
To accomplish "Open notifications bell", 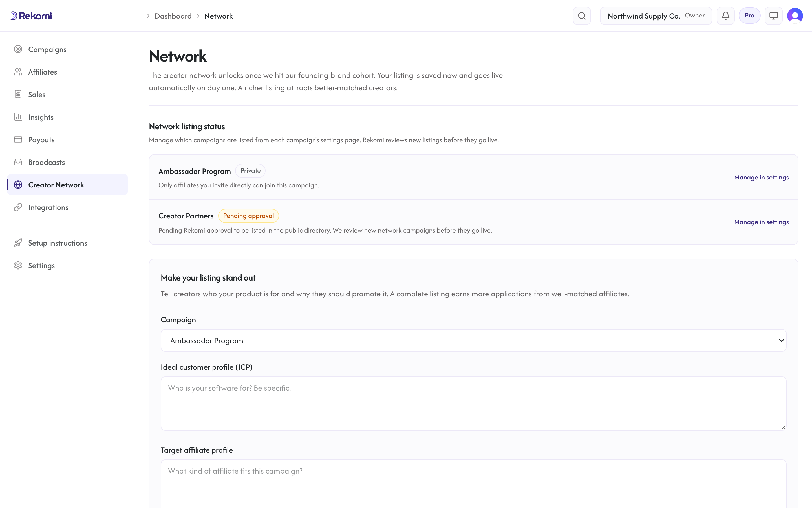I will [725, 16].
